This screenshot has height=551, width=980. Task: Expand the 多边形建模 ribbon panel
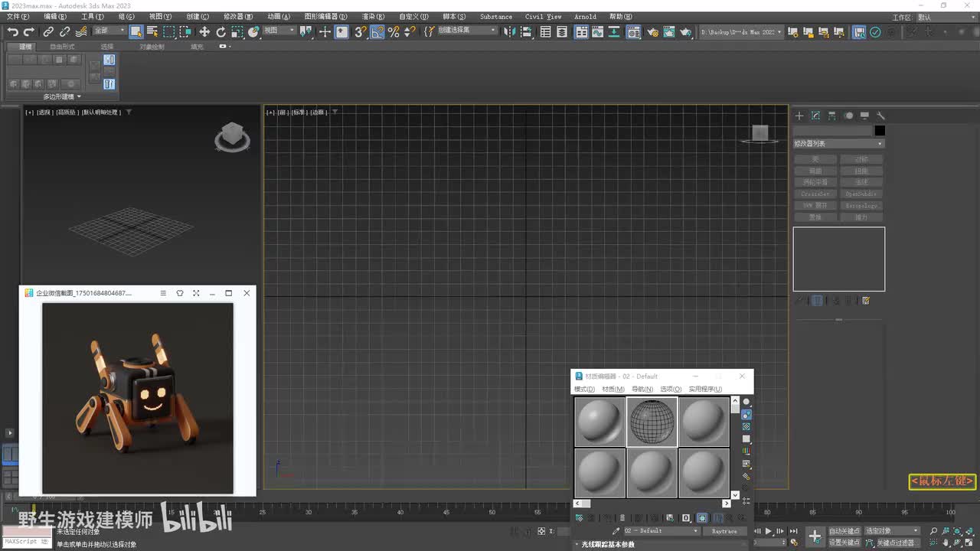click(x=62, y=96)
